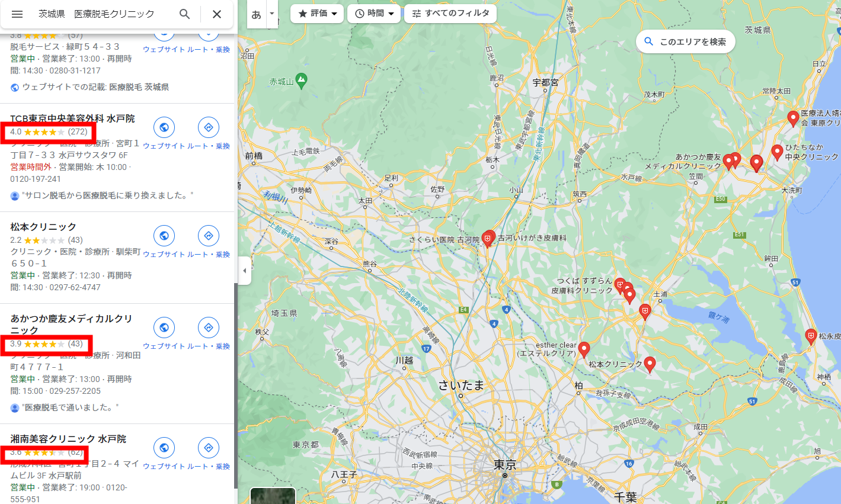Viewport: 841px width, 504px height.
Task: Open 湘南美容クリニック 水戸院 listing title
Action: 68,439
